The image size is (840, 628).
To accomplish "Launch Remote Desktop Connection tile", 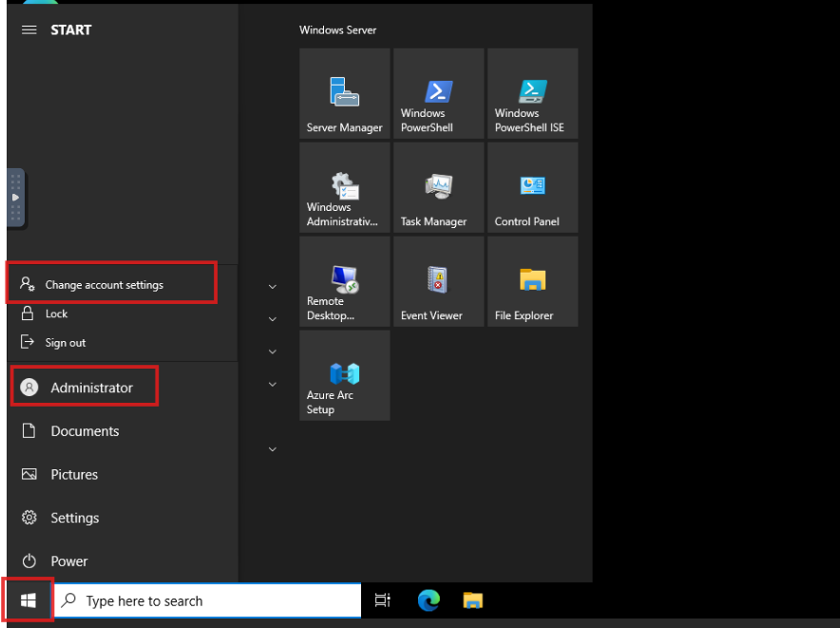I will [x=345, y=281].
